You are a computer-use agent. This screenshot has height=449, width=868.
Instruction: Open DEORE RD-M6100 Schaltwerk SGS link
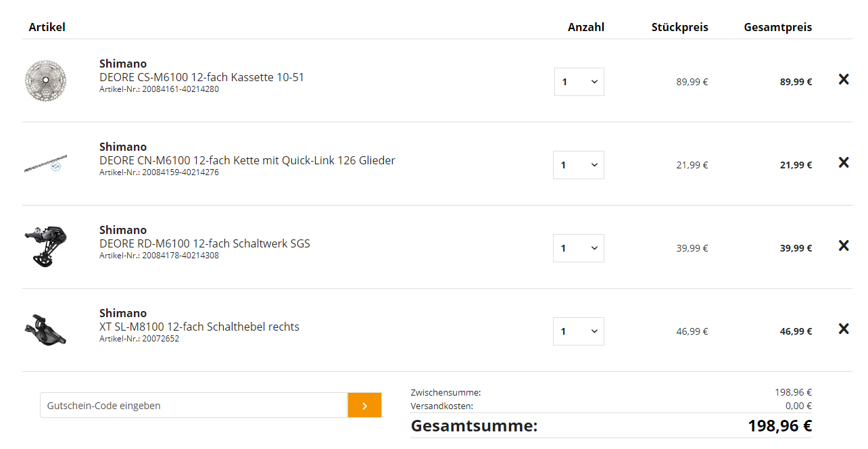click(x=204, y=243)
